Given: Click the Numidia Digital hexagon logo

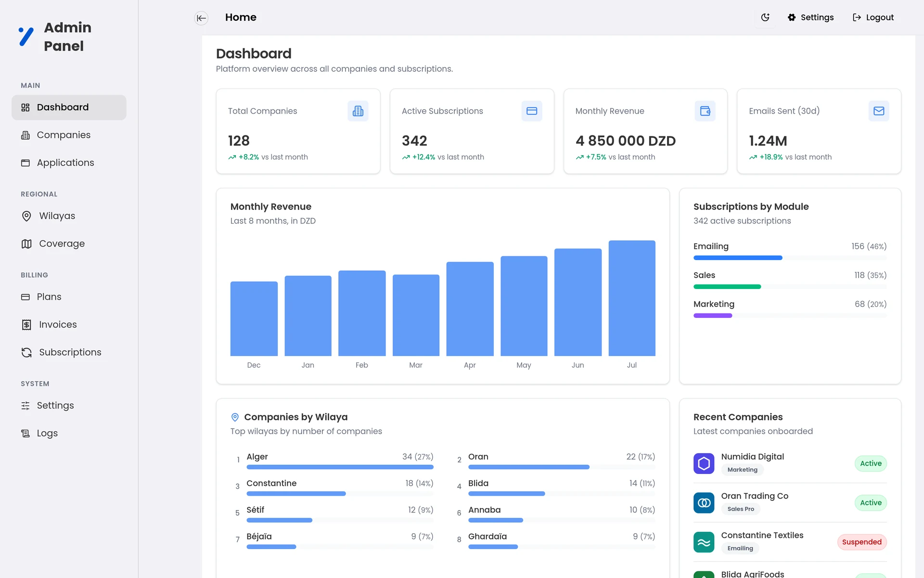Looking at the screenshot, I should click(704, 463).
